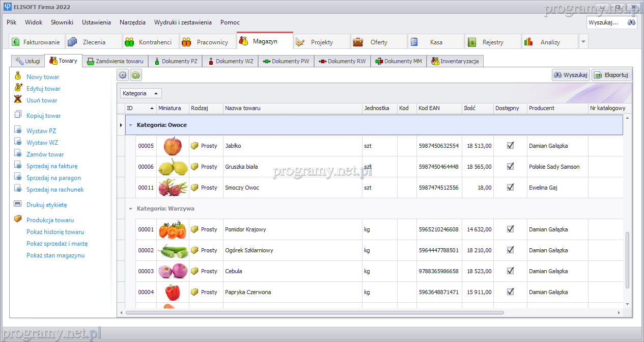Viewport: 644px width, 342px height.
Task: Open the Fakturowanie tab
Action: pos(36,42)
